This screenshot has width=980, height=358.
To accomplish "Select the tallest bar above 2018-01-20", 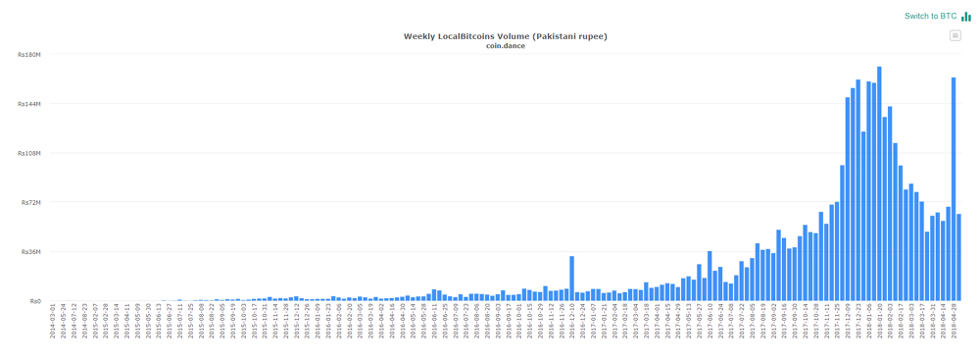I will tap(879, 183).
